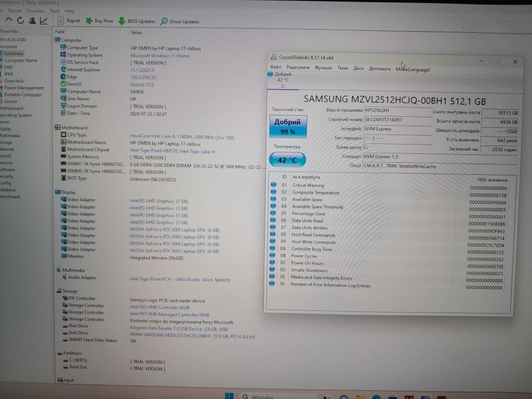This screenshot has height=399, width=532.
Task: Select Sensor in the sidebar tree
Action: [10, 101]
